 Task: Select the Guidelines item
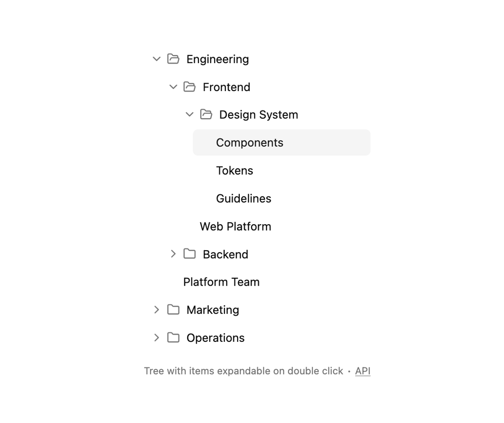[x=243, y=198]
